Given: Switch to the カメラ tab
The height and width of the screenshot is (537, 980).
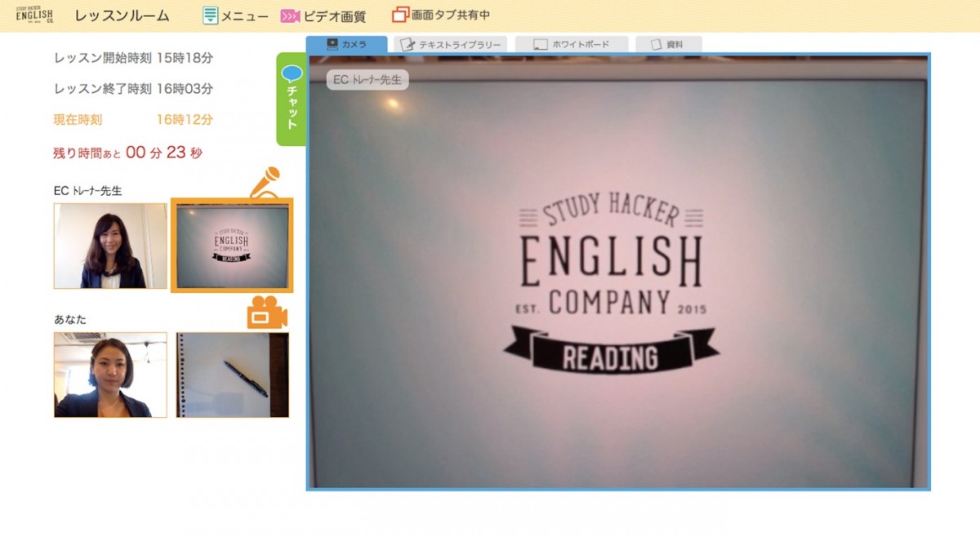Looking at the screenshot, I should point(346,45).
